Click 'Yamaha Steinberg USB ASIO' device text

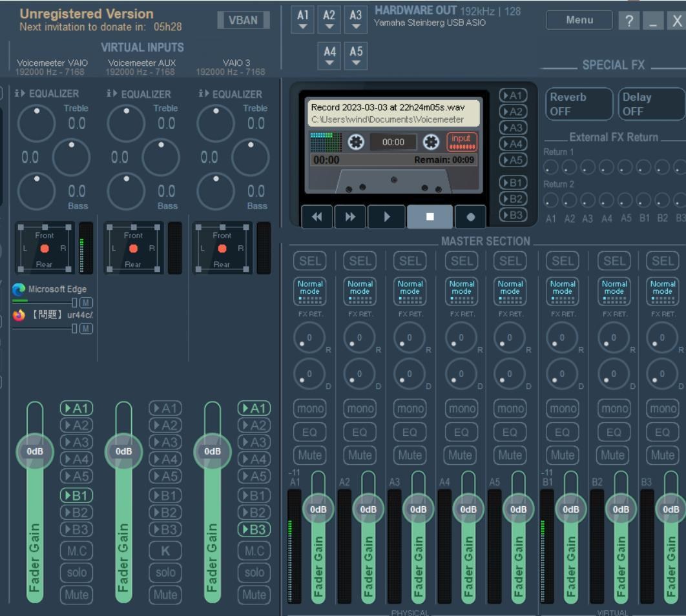click(430, 23)
